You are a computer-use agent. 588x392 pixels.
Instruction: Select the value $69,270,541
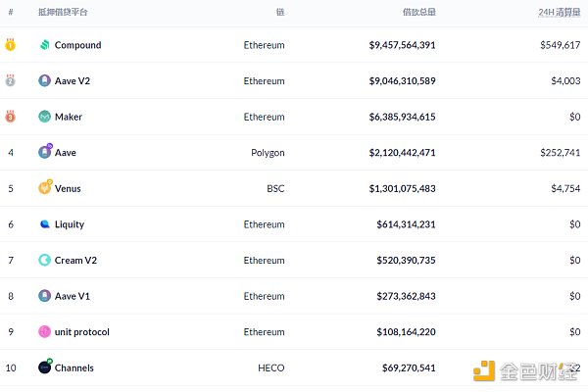pos(409,368)
